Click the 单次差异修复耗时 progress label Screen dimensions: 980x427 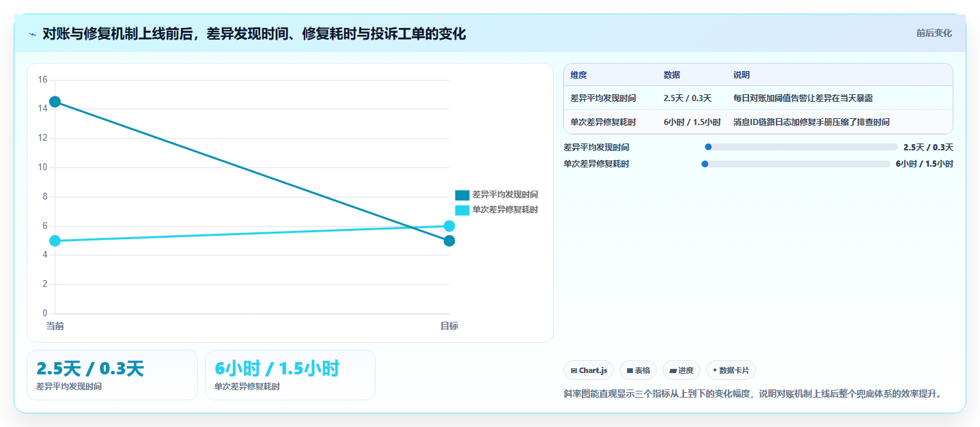(597, 163)
